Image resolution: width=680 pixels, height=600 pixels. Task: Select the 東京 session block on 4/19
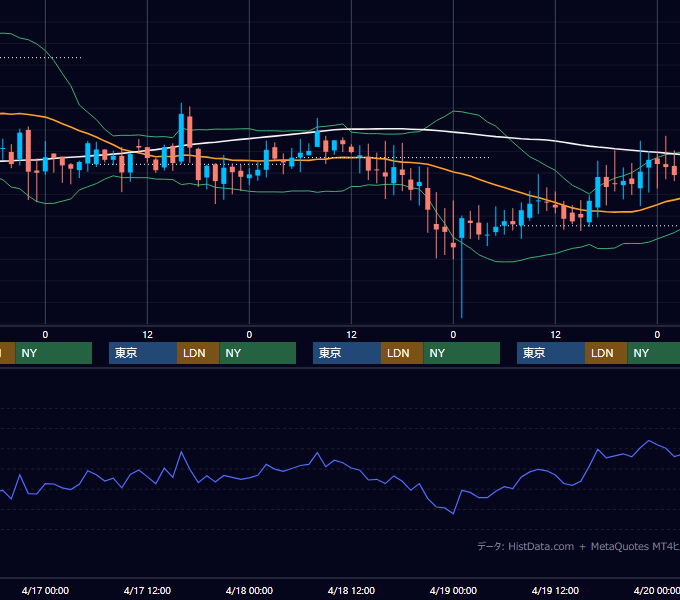point(551,353)
